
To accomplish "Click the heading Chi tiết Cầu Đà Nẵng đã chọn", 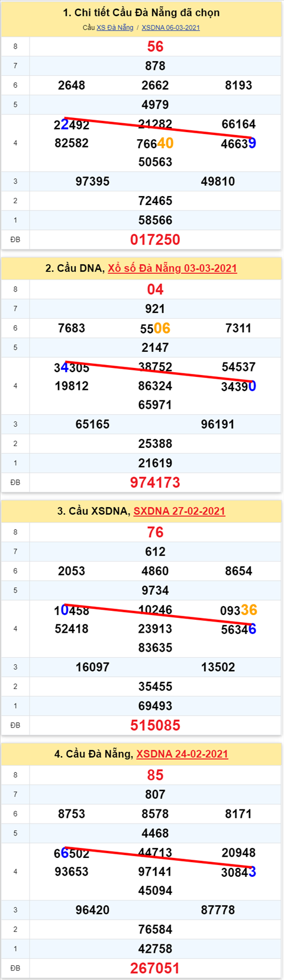I will click(x=141, y=12).
